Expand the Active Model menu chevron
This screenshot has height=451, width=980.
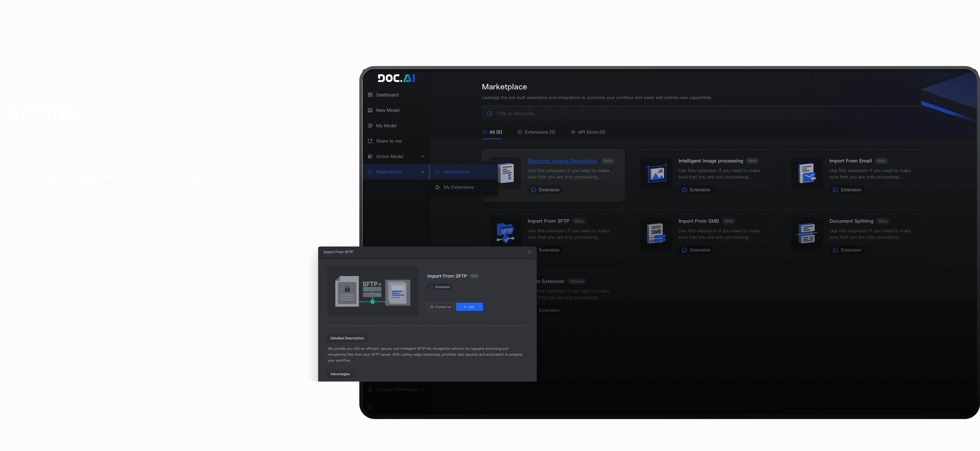click(423, 156)
